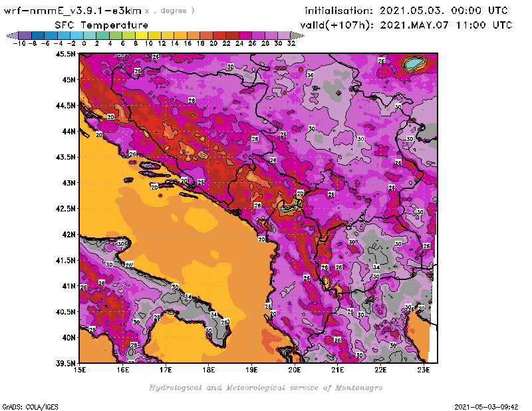
Task: Click the "GrADS: COLA/IGES" credit
Action: (30, 407)
